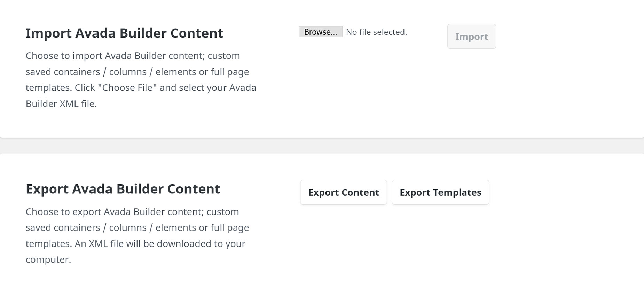This screenshot has width=644, height=289.
Task: Click the grayed-out Import button
Action: tap(471, 36)
